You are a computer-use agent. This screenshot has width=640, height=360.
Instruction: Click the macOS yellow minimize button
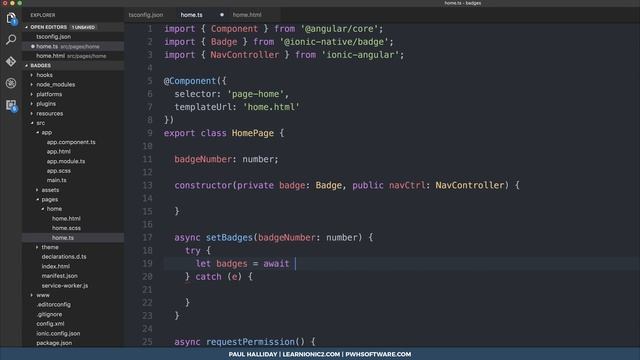(12, 2)
